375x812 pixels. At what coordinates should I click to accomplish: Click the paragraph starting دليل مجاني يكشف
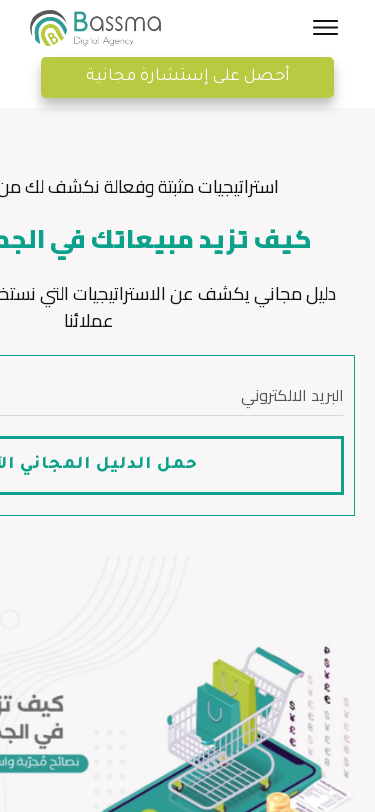coord(168,308)
